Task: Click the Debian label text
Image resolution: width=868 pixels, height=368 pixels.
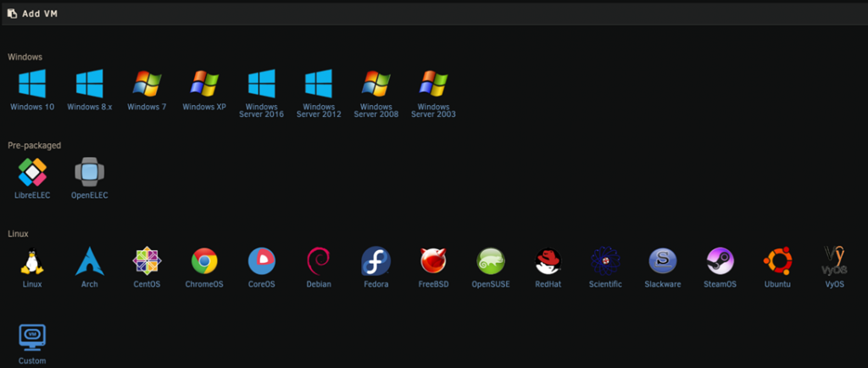Action: [319, 284]
